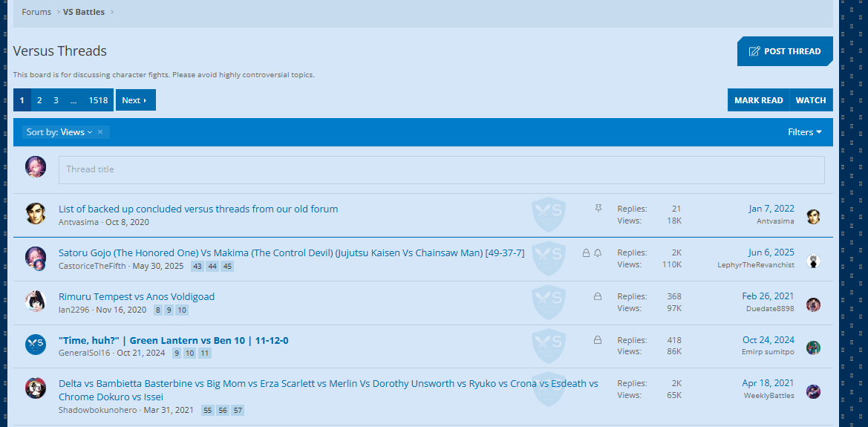Image resolution: width=868 pixels, height=427 pixels.
Task: Click the lock icon on the Gojo vs Makima thread
Action: click(x=586, y=253)
